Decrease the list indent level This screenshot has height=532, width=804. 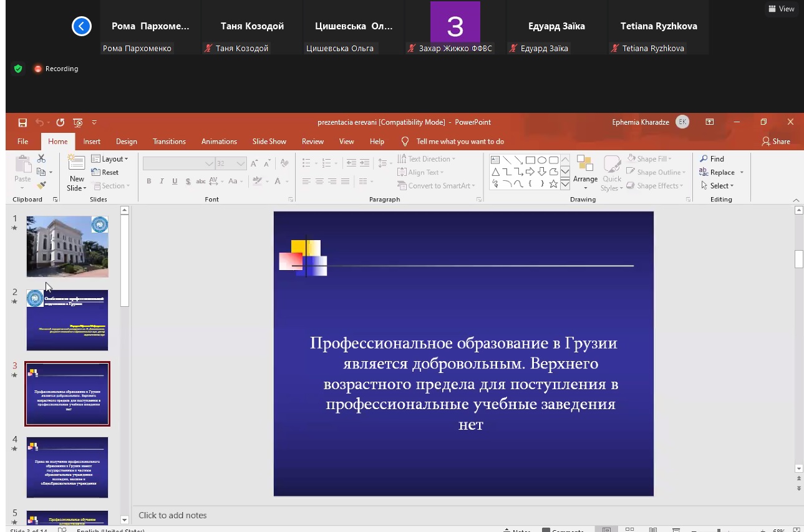(x=351, y=163)
